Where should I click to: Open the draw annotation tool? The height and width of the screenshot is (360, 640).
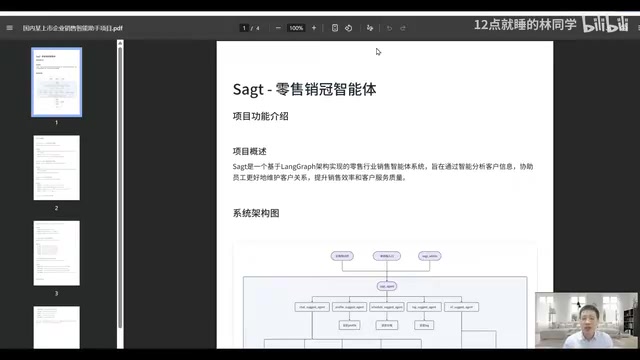point(370,28)
